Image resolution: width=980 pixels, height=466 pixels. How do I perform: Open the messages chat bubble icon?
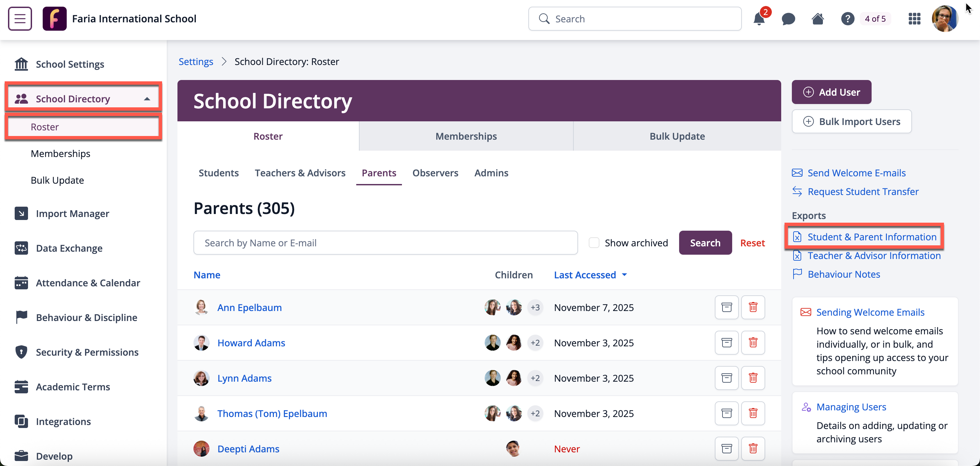[788, 19]
